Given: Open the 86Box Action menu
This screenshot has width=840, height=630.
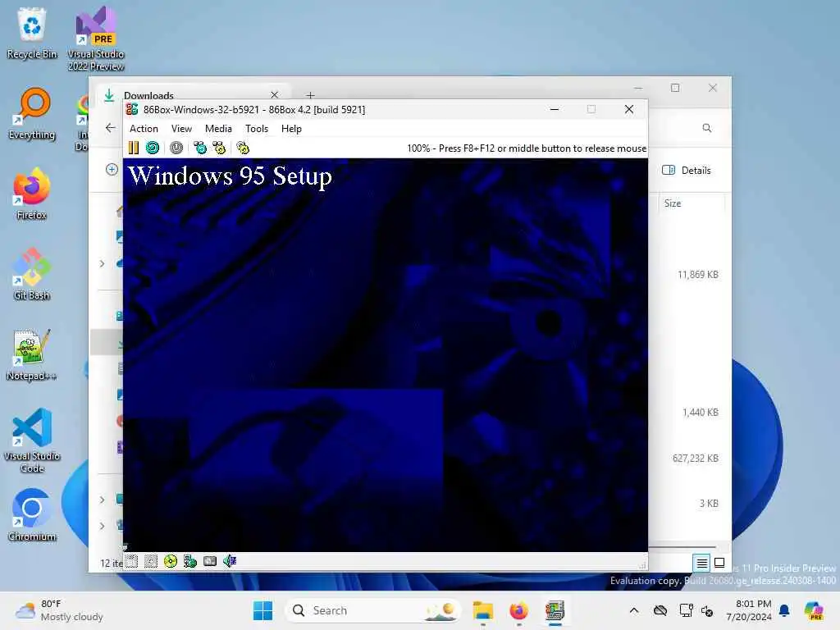Looking at the screenshot, I should [x=144, y=129].
